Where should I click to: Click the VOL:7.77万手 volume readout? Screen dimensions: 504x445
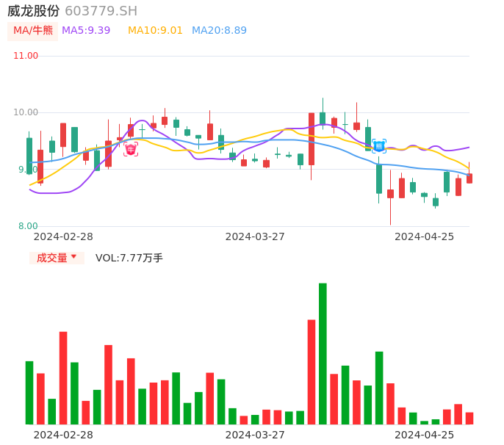pyautogui.click(x=129, y=258)
